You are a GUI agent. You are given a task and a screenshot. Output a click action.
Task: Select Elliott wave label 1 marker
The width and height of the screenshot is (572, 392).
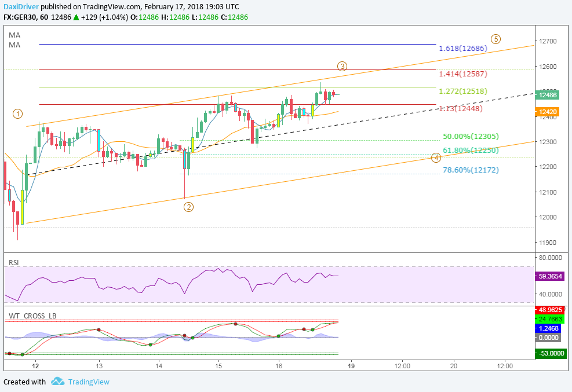[17, 113]
